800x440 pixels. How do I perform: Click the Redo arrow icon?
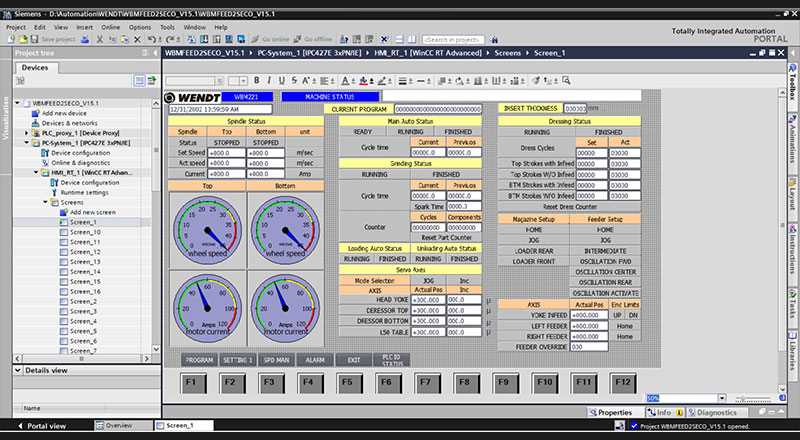point(170,39)
